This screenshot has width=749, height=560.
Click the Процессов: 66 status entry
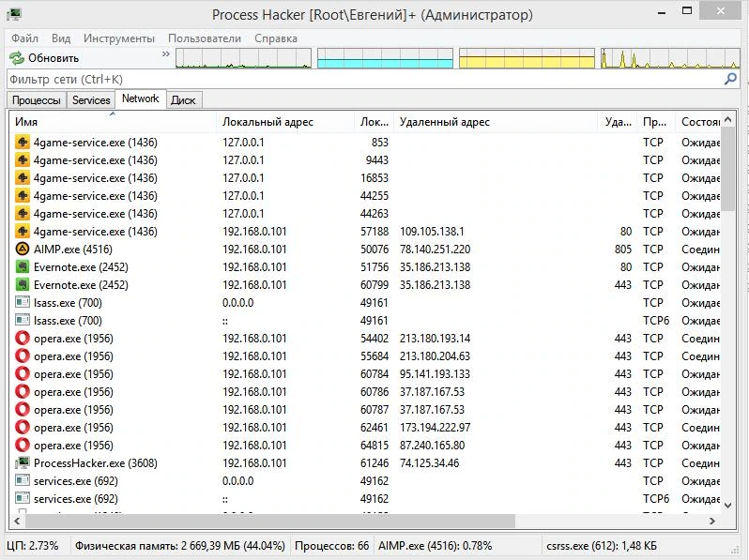pyautogui.click(x=331, y=546)
